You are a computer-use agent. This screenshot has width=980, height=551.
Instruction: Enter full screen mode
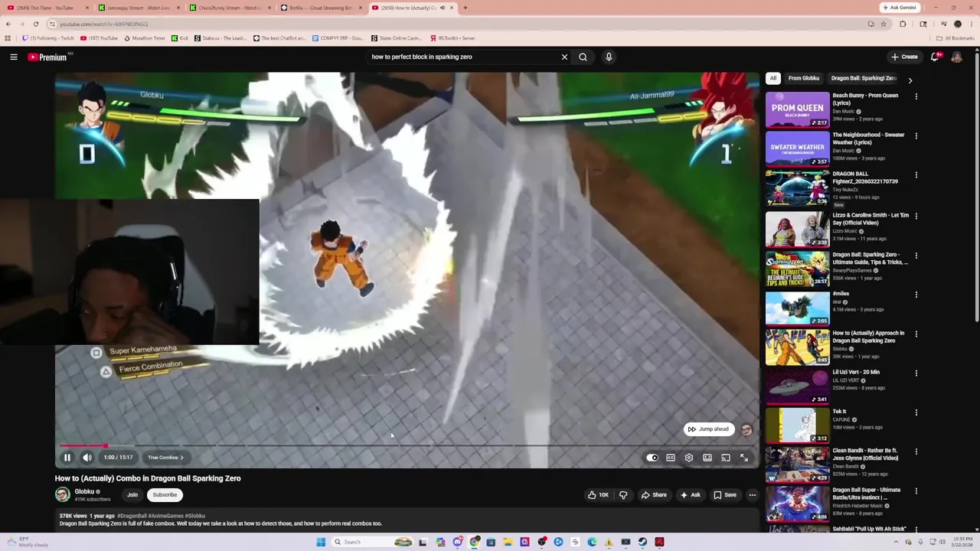[x=744, y=458]
